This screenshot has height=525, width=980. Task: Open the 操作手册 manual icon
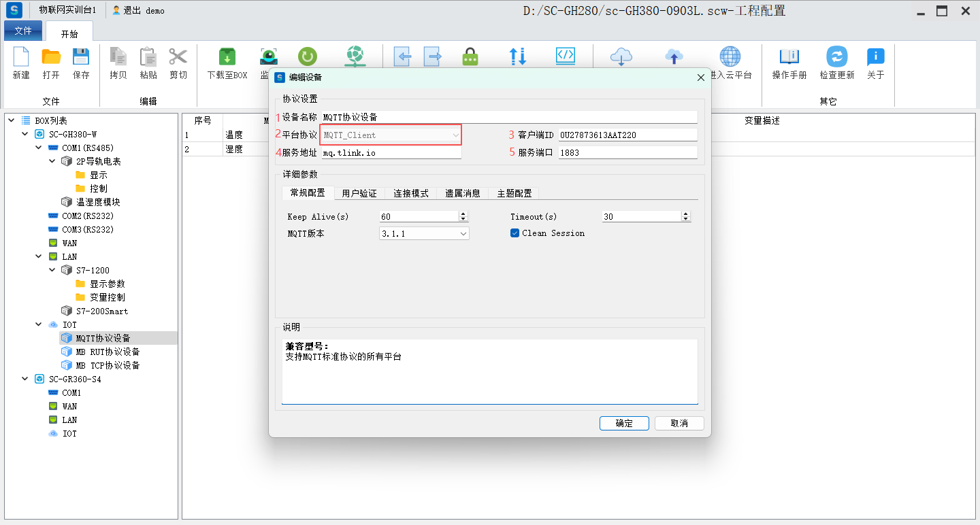789,57
